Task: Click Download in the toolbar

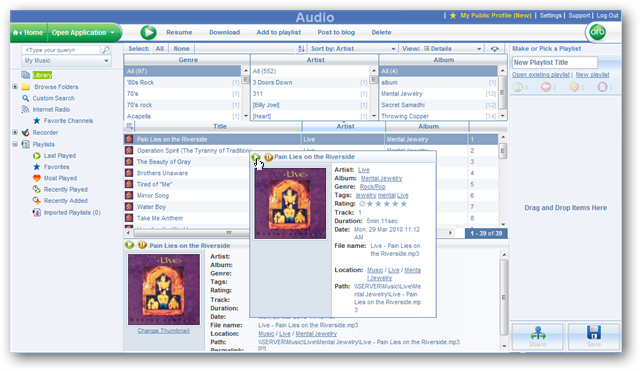Action: (224, 32)
